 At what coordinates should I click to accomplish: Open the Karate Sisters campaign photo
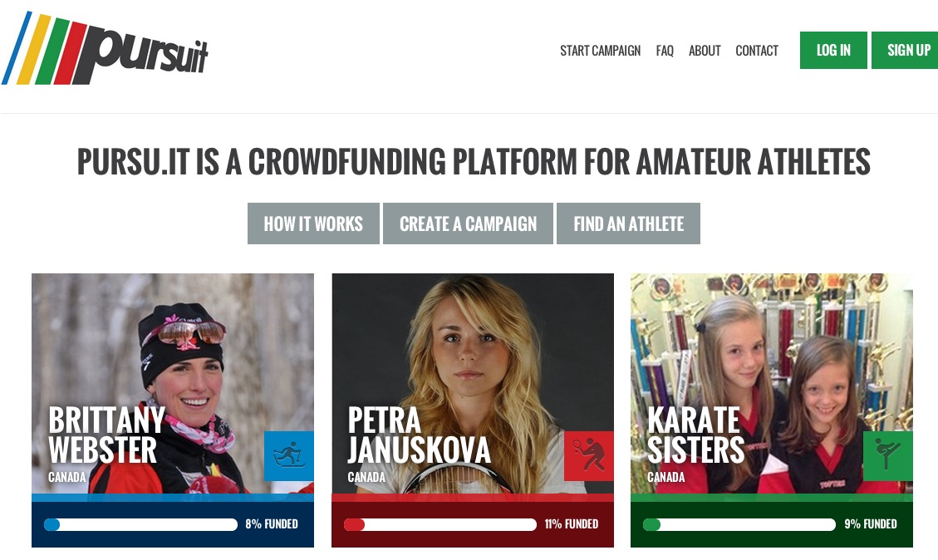click(x=772, y=384)
